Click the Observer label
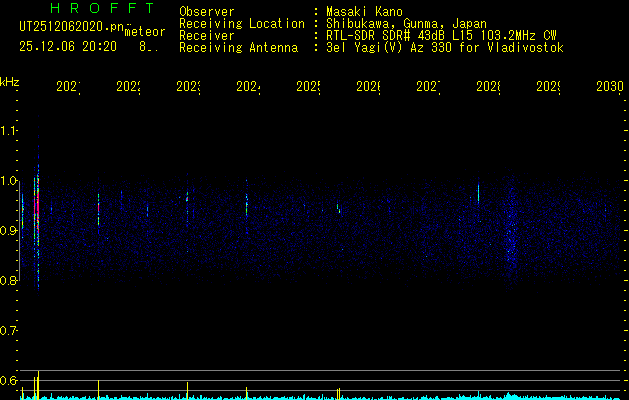This screenshot has width=629, height=400. tap(207, 12)
